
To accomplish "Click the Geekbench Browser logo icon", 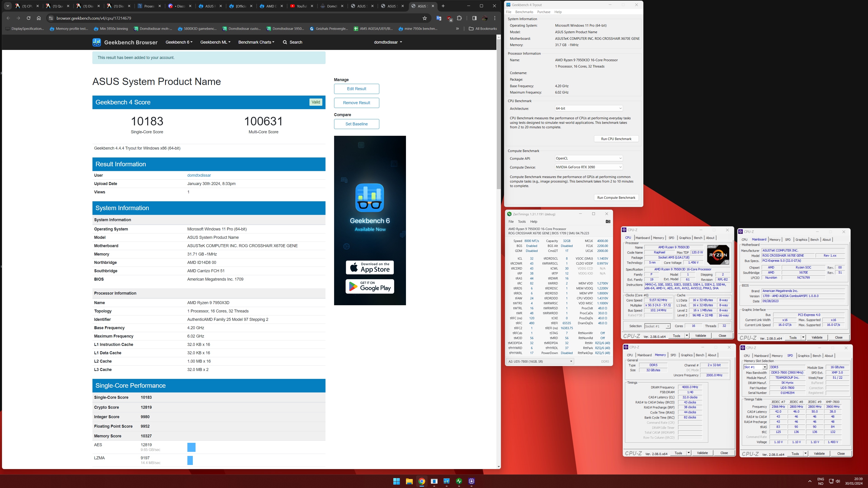I will (x=97, y=42).
